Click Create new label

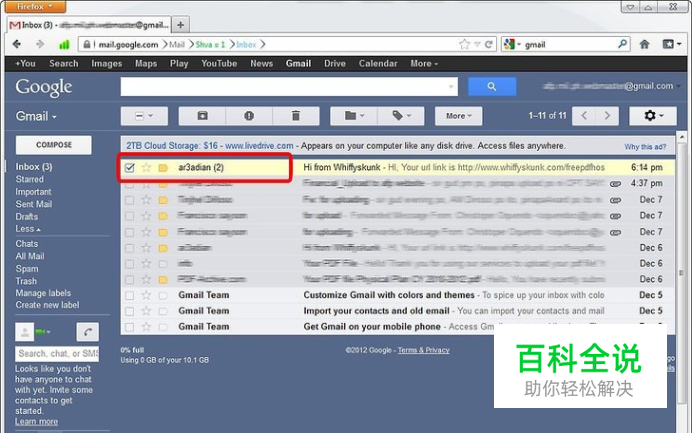[x=47, y=305]
